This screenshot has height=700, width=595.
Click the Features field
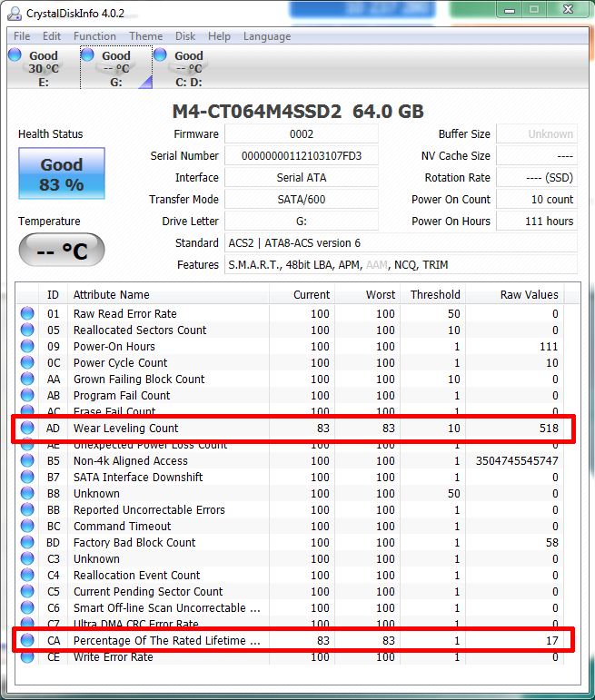point(401,265)
